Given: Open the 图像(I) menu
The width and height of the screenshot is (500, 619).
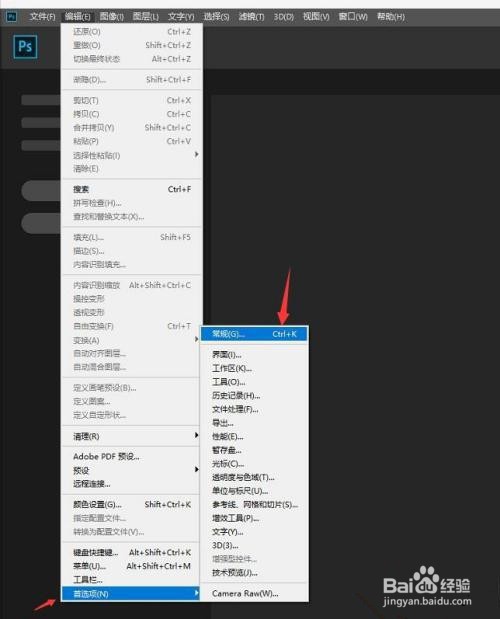Looking at the screenshot, I should click(x=112, y=17).
